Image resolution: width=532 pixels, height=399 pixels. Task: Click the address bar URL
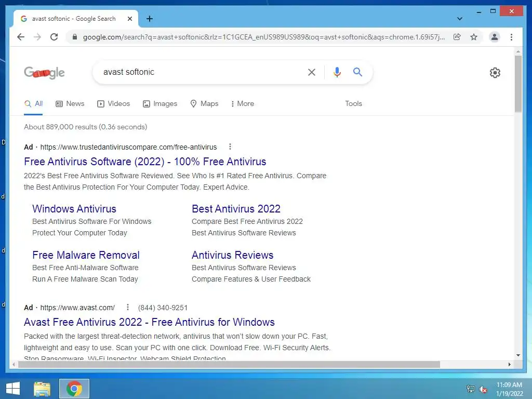(264, 37)
